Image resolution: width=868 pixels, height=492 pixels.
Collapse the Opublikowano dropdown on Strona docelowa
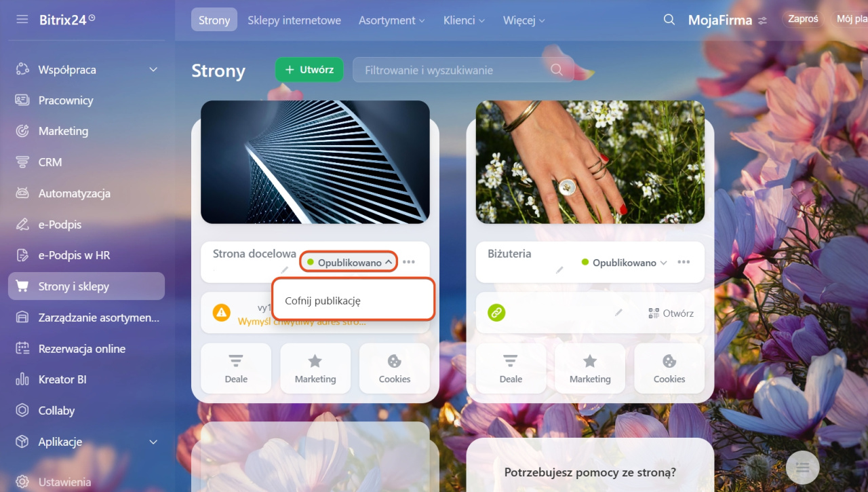coord(349,262)
